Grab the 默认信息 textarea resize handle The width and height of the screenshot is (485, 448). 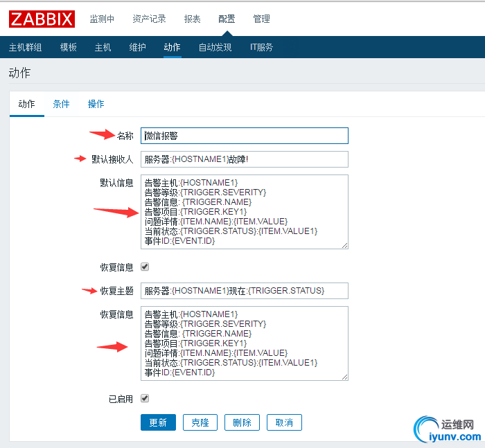coord(345,246)
